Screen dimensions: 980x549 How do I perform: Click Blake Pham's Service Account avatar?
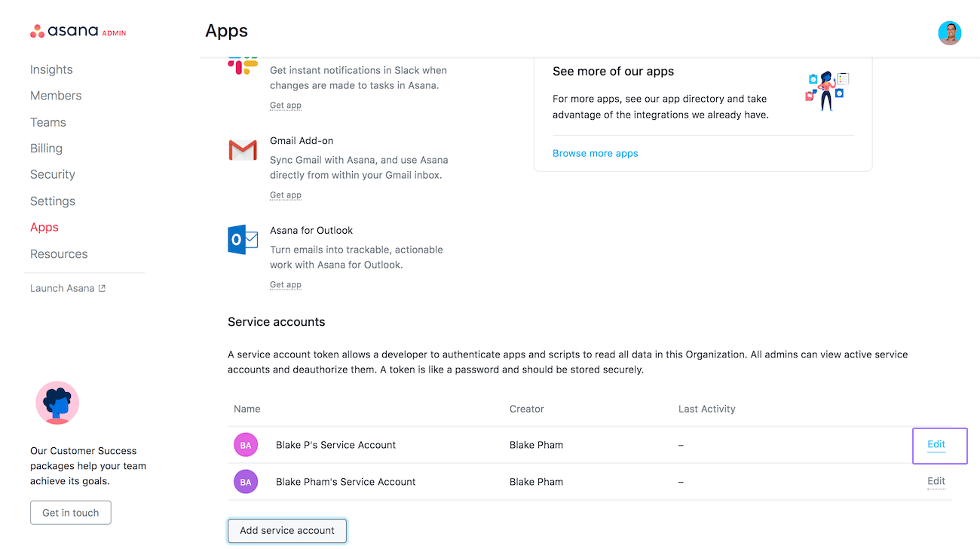(246, 481)
